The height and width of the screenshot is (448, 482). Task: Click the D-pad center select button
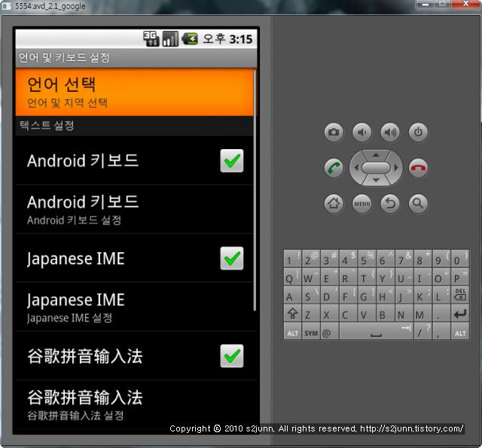[x=376, y=168]
